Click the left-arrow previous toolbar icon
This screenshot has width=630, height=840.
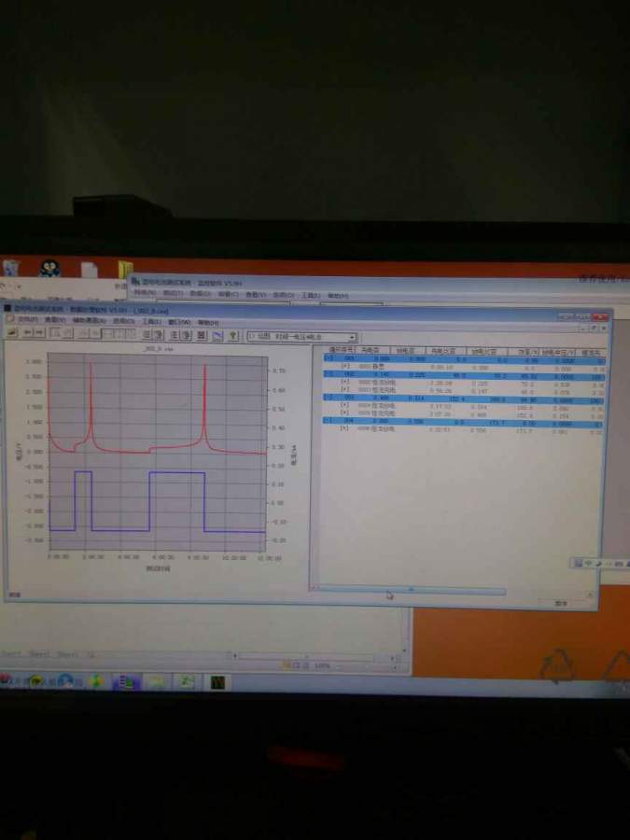click(28, 332)
